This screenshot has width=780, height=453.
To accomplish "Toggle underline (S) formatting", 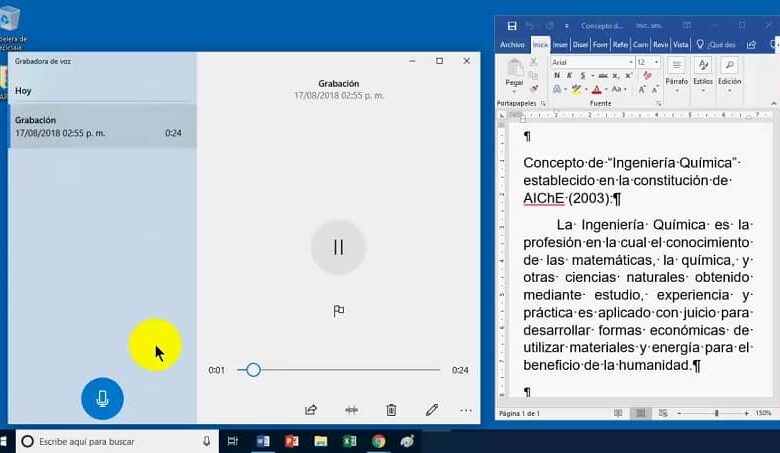I will (x=583, y=76).
